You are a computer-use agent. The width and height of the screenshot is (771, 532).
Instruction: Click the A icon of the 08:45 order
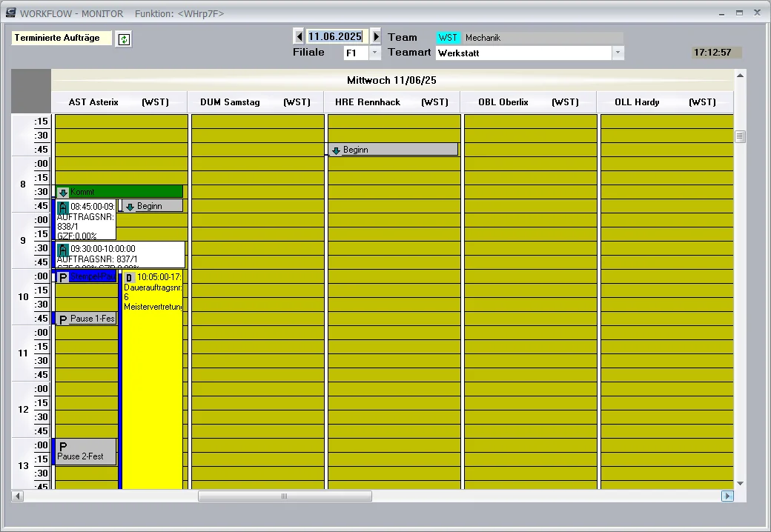[x=62, y=207]
